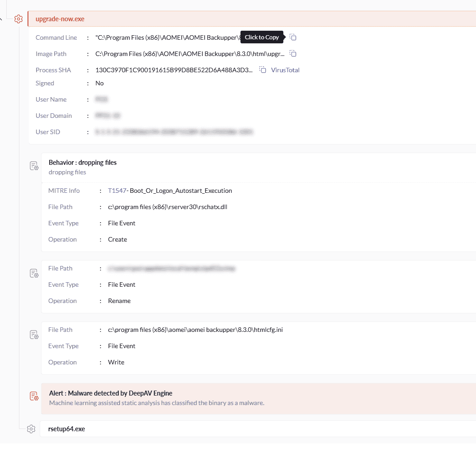Click the gear icon beside upgrade-now.exe
Viewport: 476px width, 452px height.
pyautogui.click(x=18, y=19)
